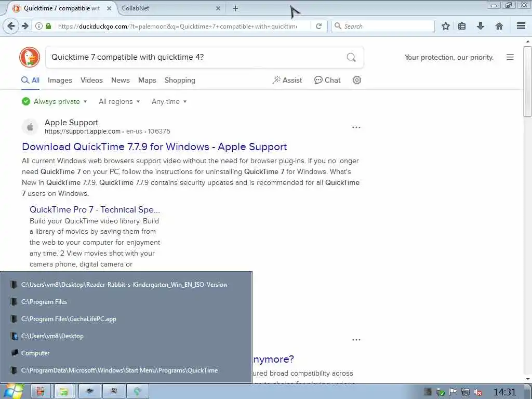Close the CollabNet tab
Viewport: 532px width, 399px height.
click(x=218, y=8)
